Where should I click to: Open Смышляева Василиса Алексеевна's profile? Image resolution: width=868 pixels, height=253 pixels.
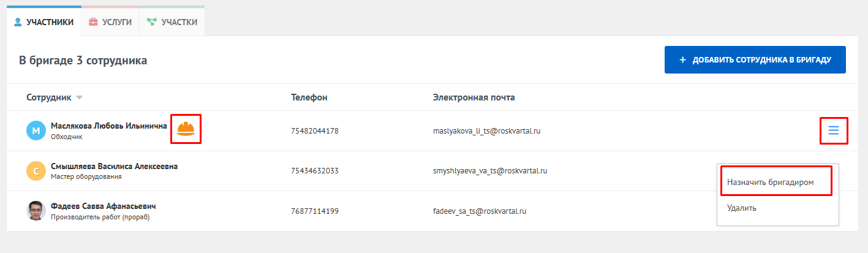[x=114, y=166]
